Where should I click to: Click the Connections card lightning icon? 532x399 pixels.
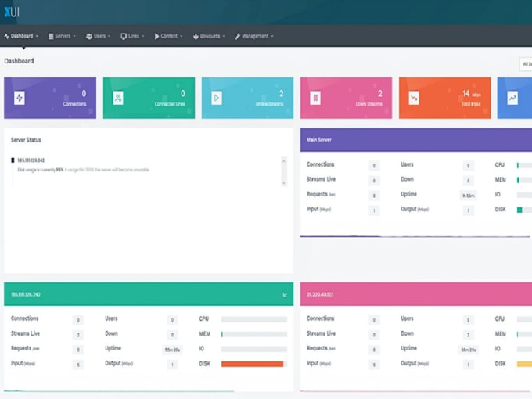coord(20,98)
